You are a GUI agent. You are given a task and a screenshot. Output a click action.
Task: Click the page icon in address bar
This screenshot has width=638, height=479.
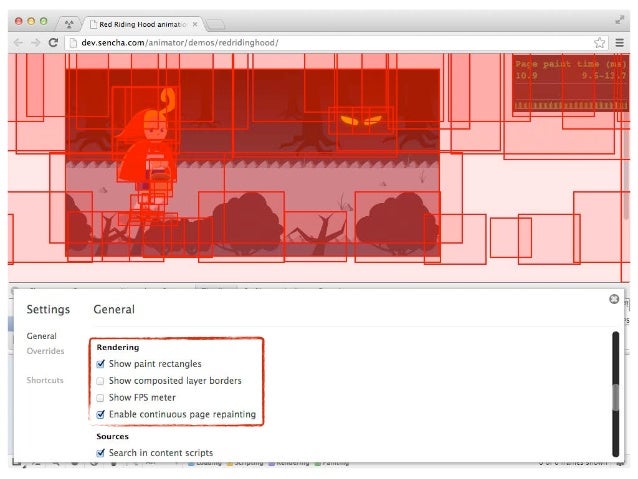[x=73, y=43]
